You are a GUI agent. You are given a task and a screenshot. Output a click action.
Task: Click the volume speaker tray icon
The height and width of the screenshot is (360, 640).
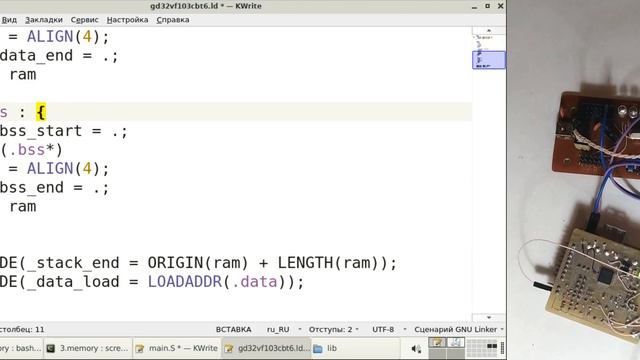click(x=416, y=349)
